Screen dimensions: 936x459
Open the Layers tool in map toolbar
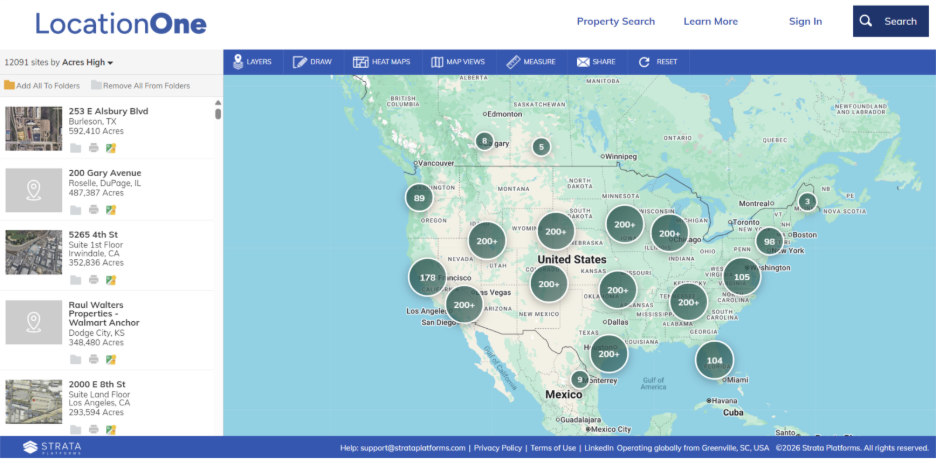pos(252,62)
